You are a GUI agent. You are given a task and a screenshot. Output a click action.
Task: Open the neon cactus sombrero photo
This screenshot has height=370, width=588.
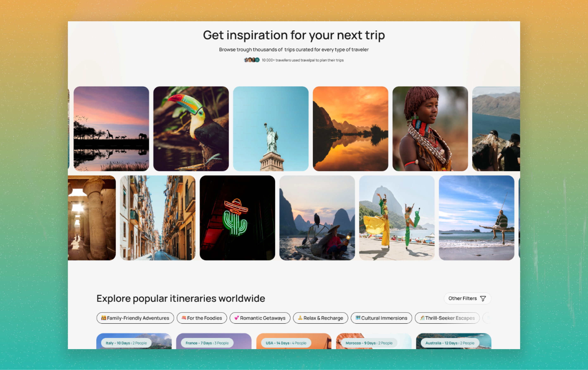pos(237,218)
